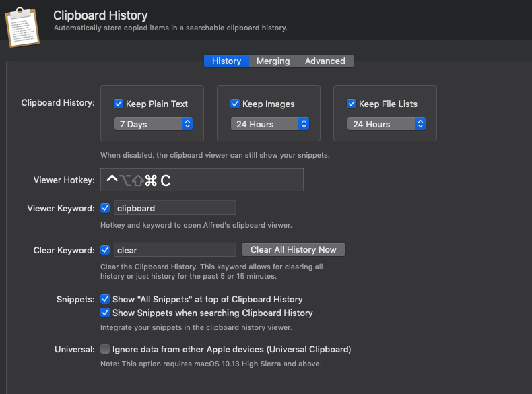Viewport: 532px width, 394px height.
Task: Click the Universal label
Action: [75, 349]
